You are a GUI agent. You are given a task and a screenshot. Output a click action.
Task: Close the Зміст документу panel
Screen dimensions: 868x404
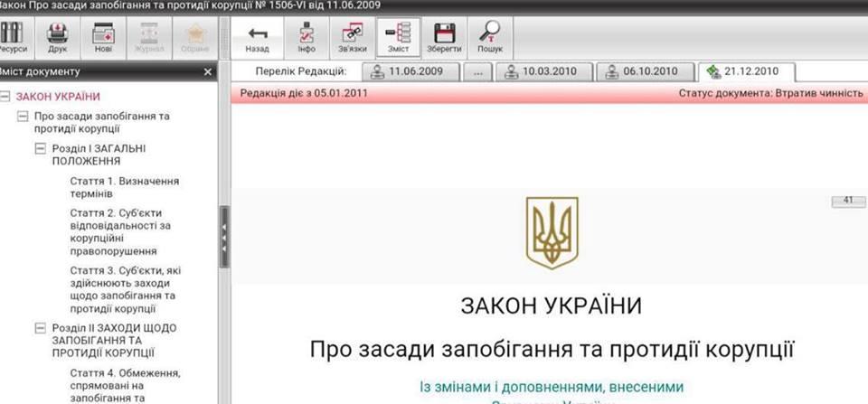[x=208, y=71]
